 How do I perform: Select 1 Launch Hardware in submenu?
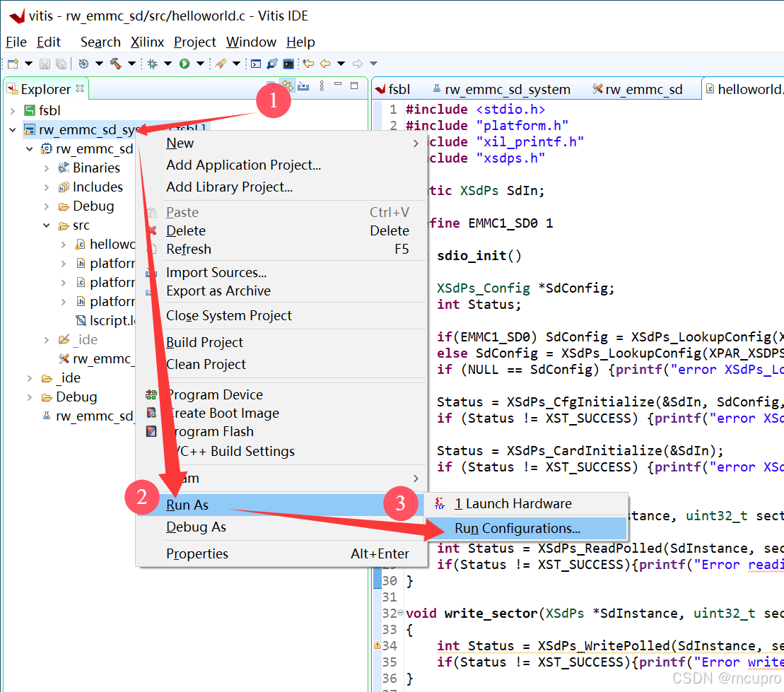point(526,503)
